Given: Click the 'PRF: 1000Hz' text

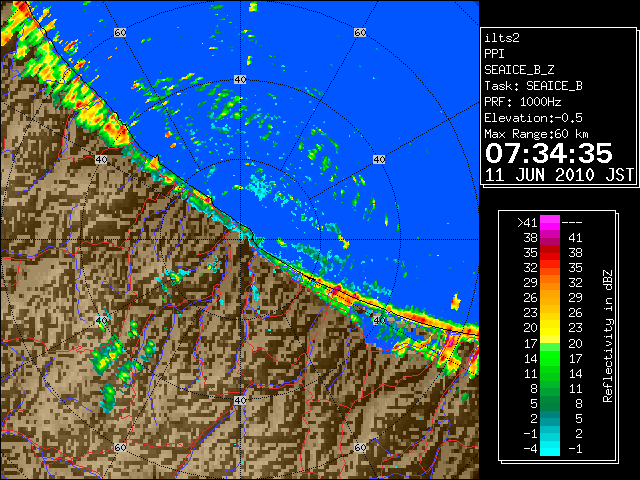Looking at the screenshot, I should pos(522,102).
